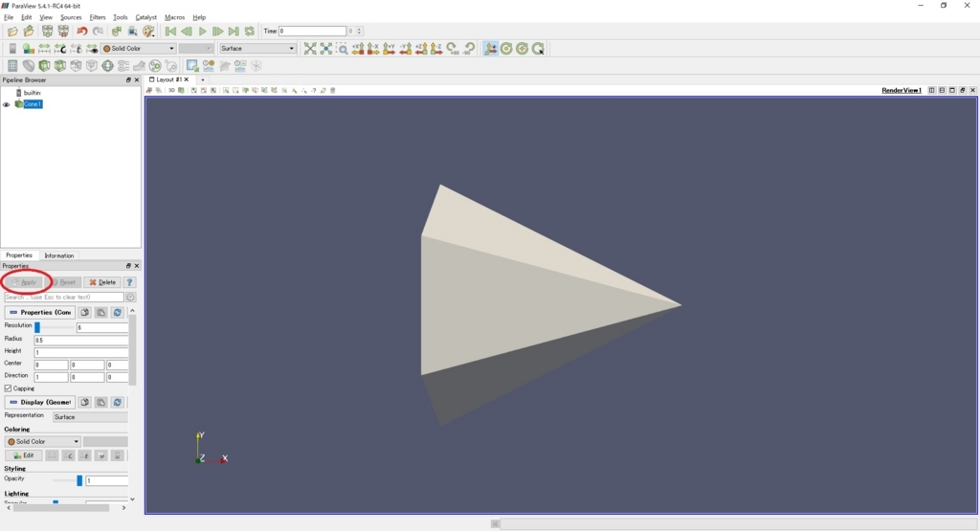Set view direction to -X
Image resolution: width=980 pixels, height=531 pixels.
(373, 49)
